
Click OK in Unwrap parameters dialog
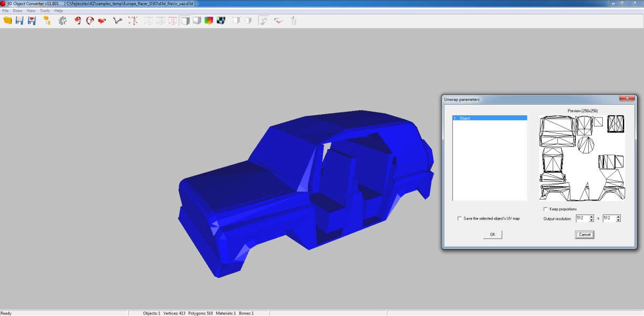coord(492,234)
